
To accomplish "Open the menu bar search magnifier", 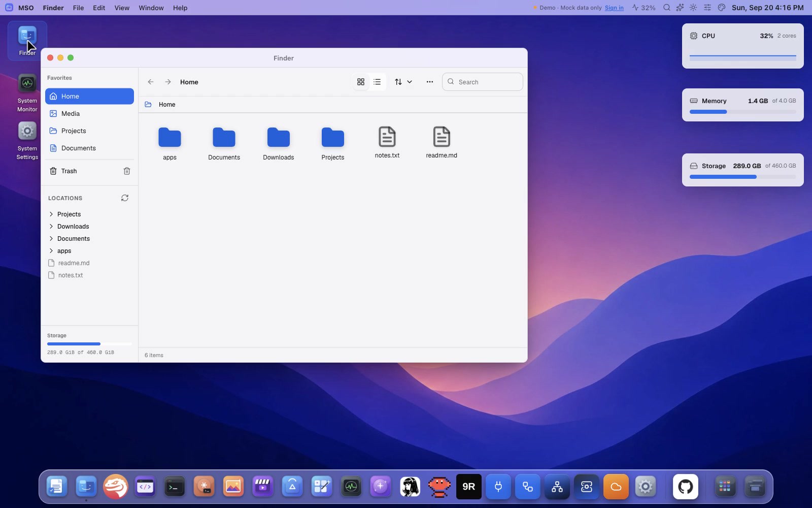I will (x=667, y=8).
